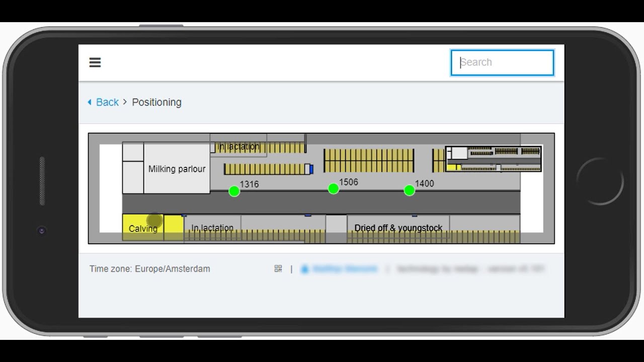Click the blurred user profile link

[x=339, y=269]
